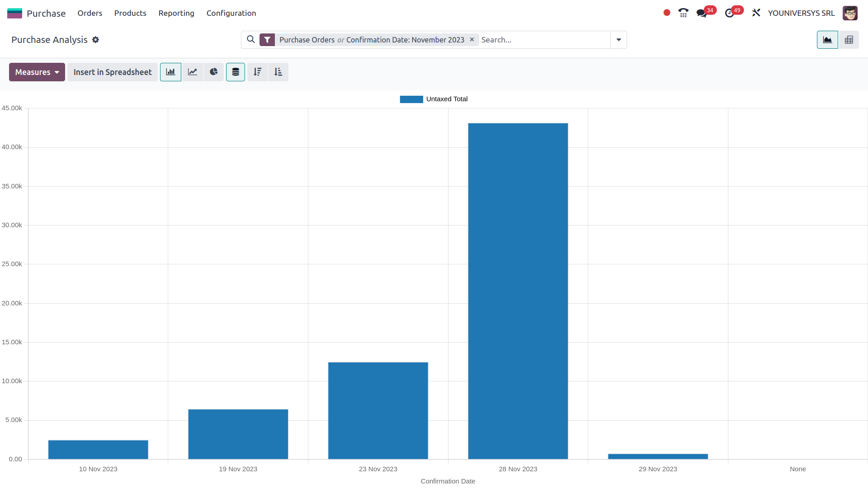Switch to pivot table view
This screenshot has height=488, width=868.
[849, 39]
